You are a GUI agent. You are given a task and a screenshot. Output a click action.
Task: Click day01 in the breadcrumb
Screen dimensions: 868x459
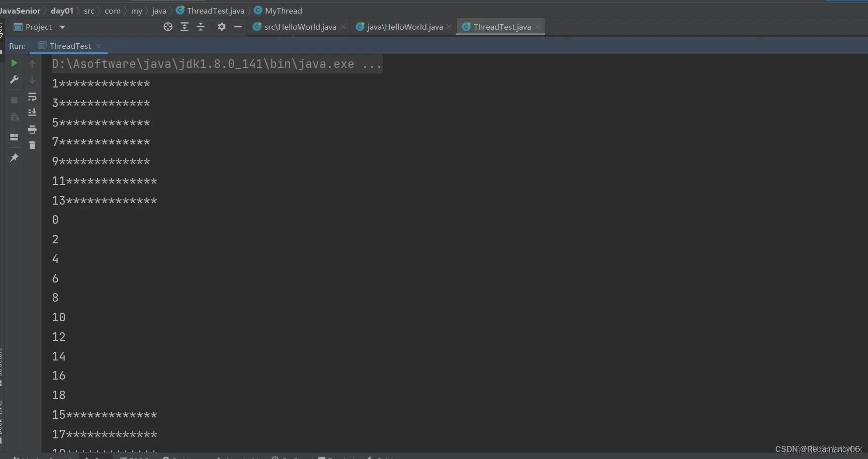(x=62, y=11)
